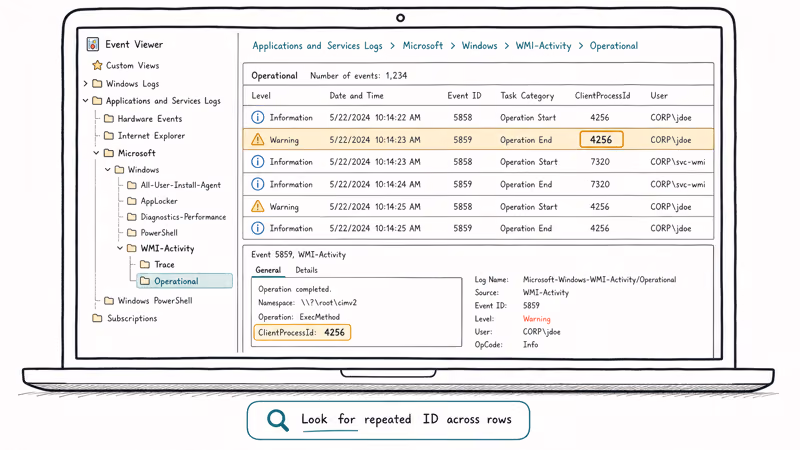Open the Operational breadcrumb link
Viewport: 800px width, 450px height.
pos(614,46)
